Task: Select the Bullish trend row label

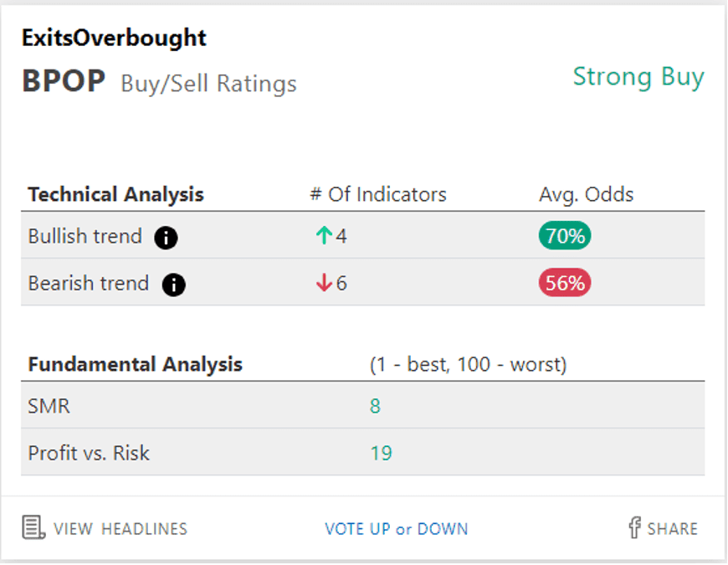Action: [x=85, y=237]
